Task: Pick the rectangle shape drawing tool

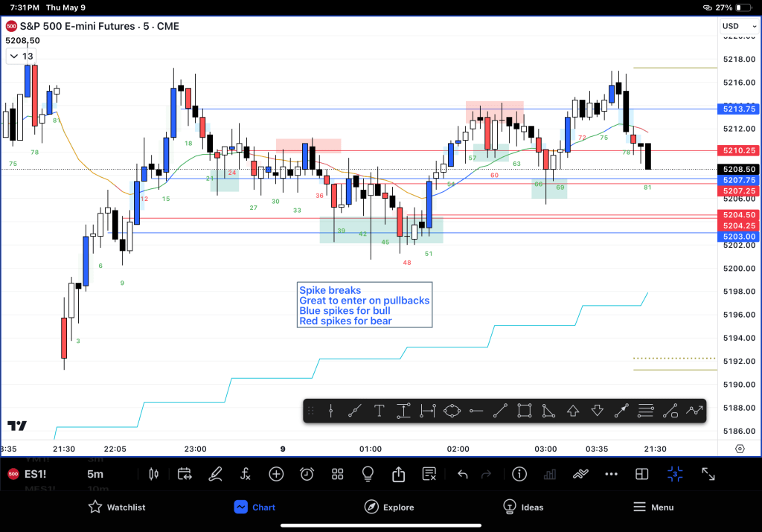Action: coord(524,411)
